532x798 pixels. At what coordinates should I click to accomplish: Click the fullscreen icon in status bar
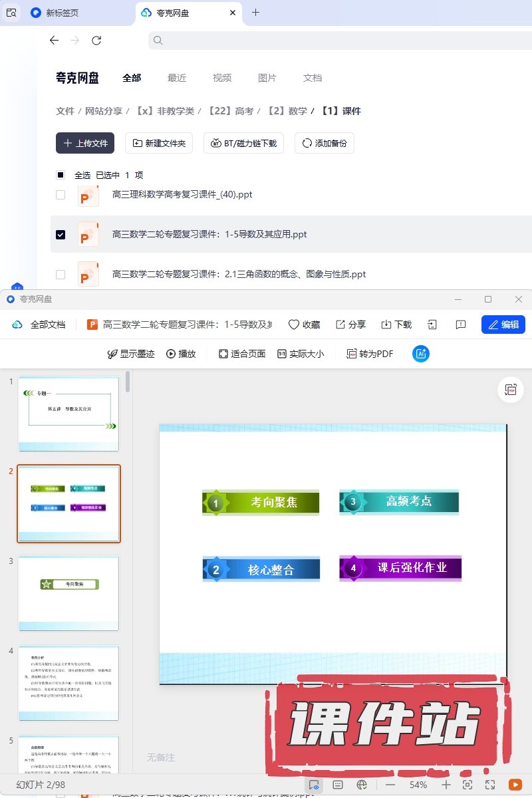pos(490,785)
